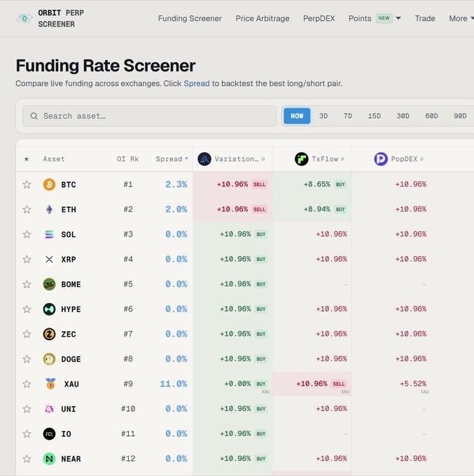
Task: Click the OI Rk column header
Action: click(127, 159)
